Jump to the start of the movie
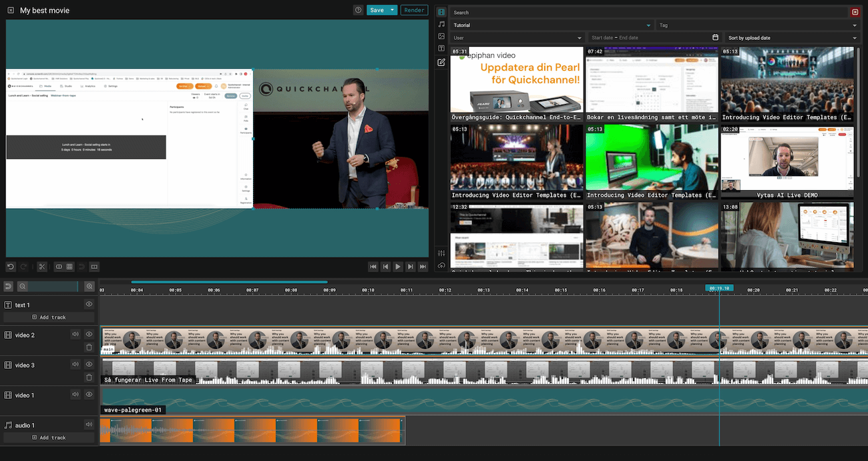Image resolution: width=868 pixels, height=461 pixels. (373, 266)
